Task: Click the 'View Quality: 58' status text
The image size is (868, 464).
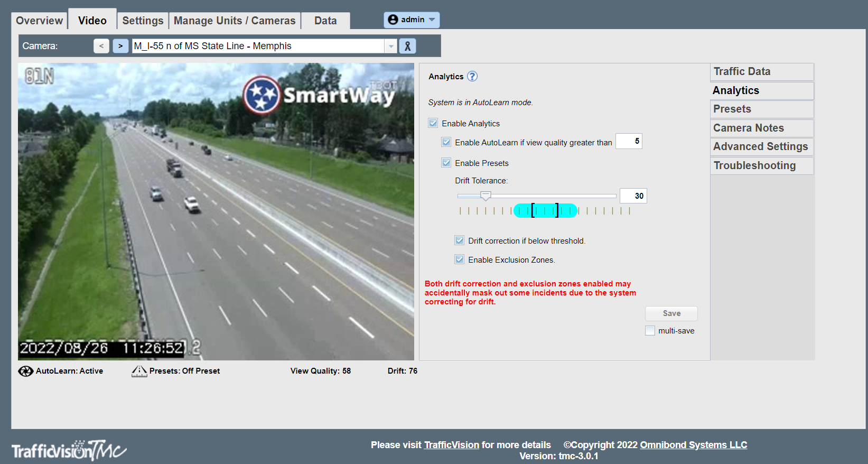Action: (321, 371)
